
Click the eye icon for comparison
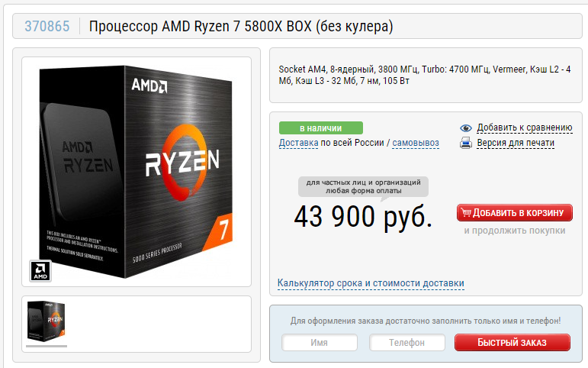466,128
